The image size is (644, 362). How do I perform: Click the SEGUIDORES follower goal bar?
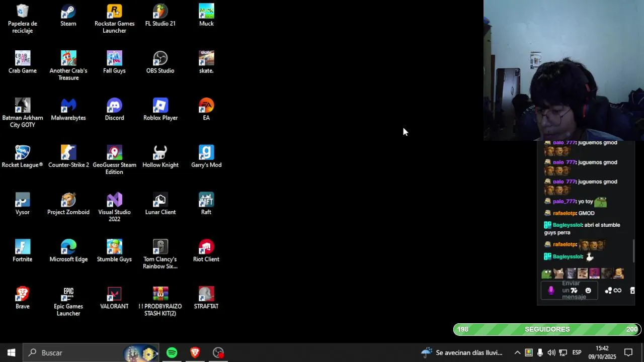547,329
